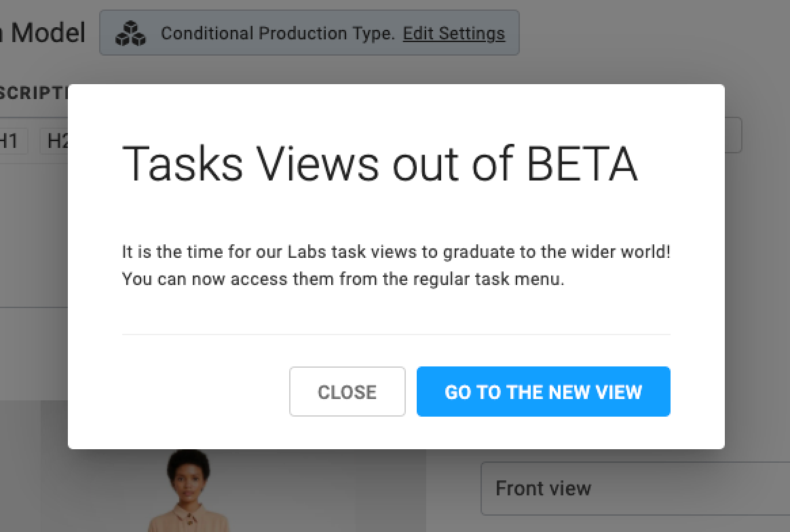Select the H2 heading format button
790x532 pixels.
click(54, 140)
